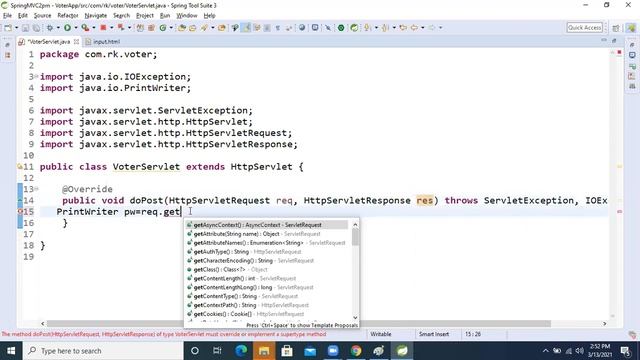The width and height of the screenshot is (640, 360).
Task: Click the green Spring leaf toolbar icon
Action: pyautogui.click(x=354, y=28)
